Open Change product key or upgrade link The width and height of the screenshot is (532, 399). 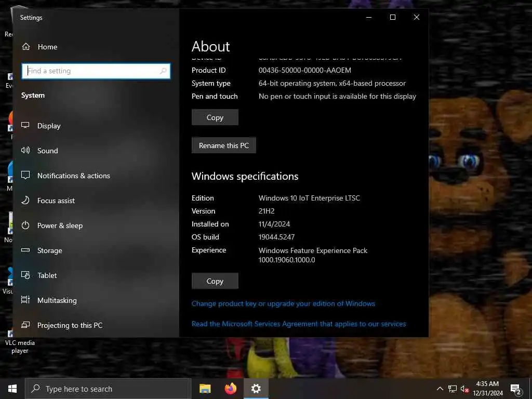click(283, 303)
